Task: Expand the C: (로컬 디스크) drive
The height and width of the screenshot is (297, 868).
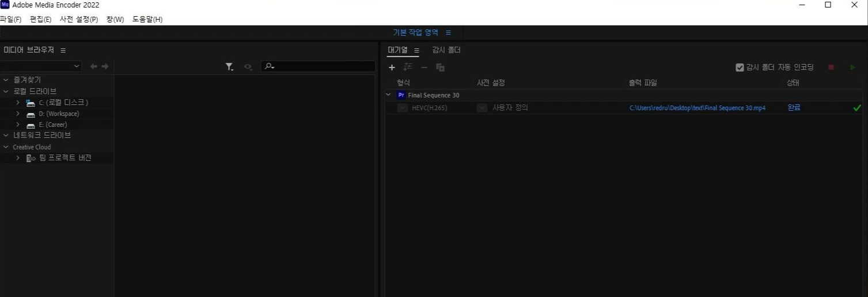Action: [18, 102]
